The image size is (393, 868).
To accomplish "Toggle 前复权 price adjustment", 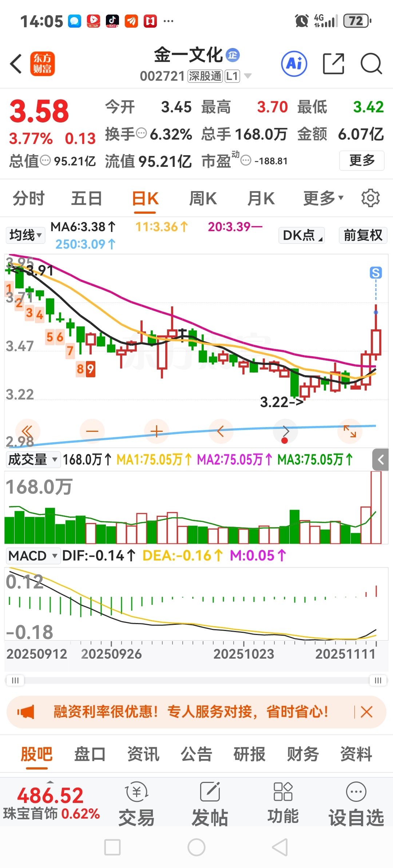I will (363, 235).
